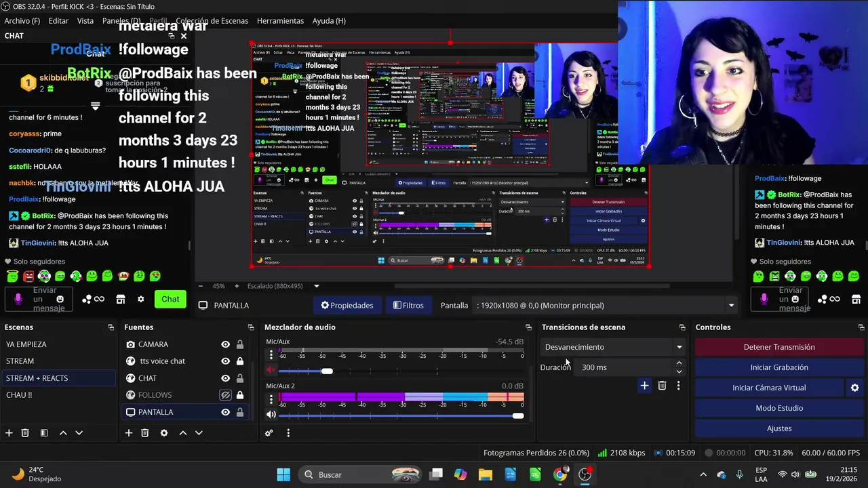Screen dimensions: 868x488
Task: Remove selected source with trash icon
Action: click(144, 433)
